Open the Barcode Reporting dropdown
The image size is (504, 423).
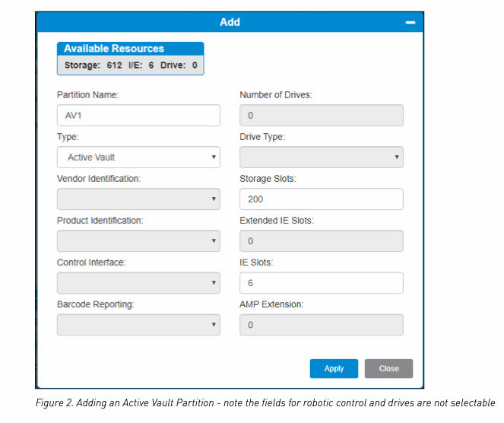pos(138,325)
